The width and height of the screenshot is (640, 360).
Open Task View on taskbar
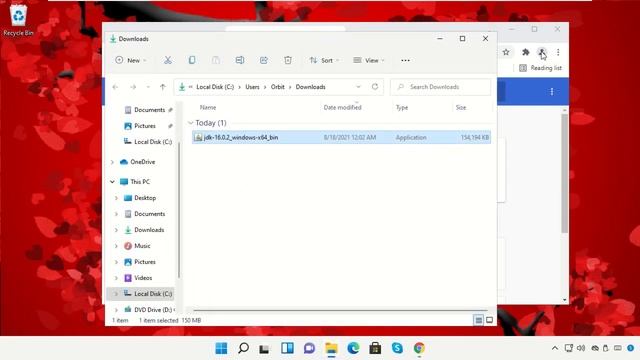coord(264,348)
